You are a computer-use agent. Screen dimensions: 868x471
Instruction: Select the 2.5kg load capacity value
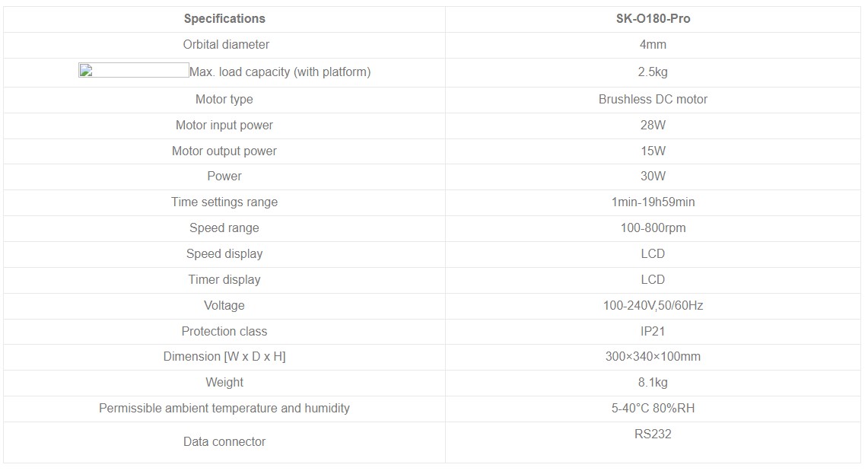[653, 72]
